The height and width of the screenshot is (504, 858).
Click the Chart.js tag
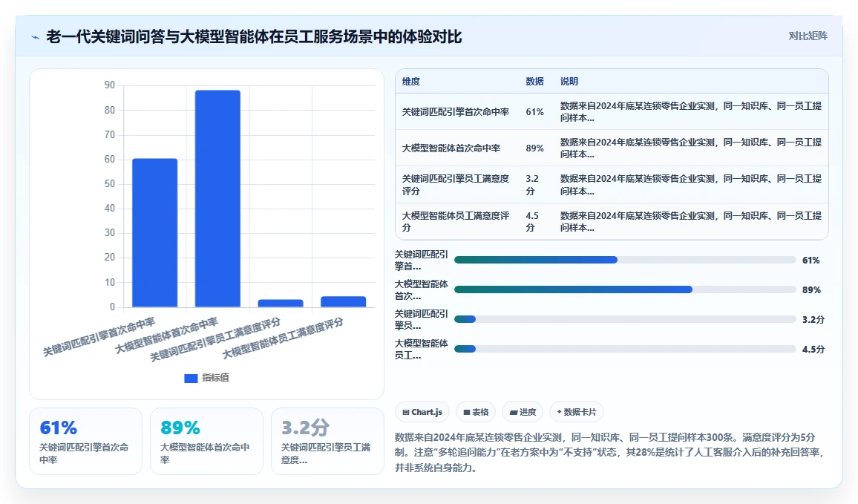(422, 412)
